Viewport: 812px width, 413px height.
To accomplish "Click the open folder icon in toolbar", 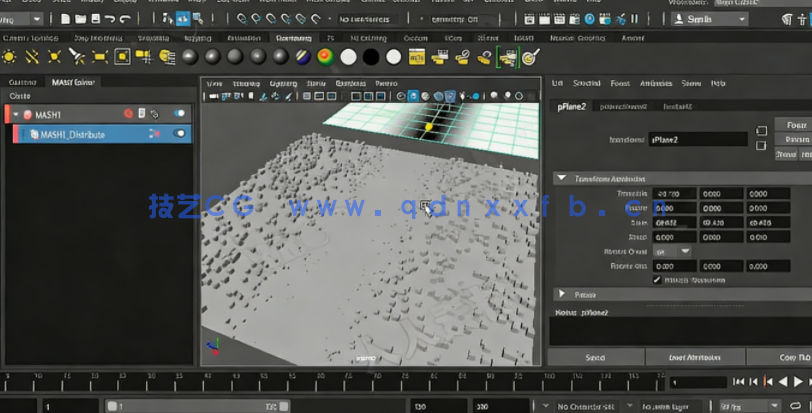I will (79, 19).
